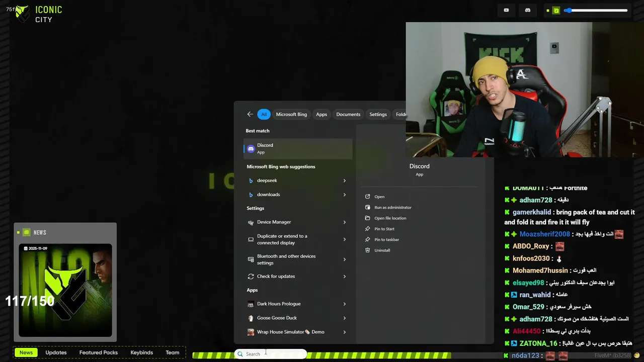Expand the Wrap House Simulator Demo chevron
The width and height of the screenshot is (644, 362).
click(345, 332)
